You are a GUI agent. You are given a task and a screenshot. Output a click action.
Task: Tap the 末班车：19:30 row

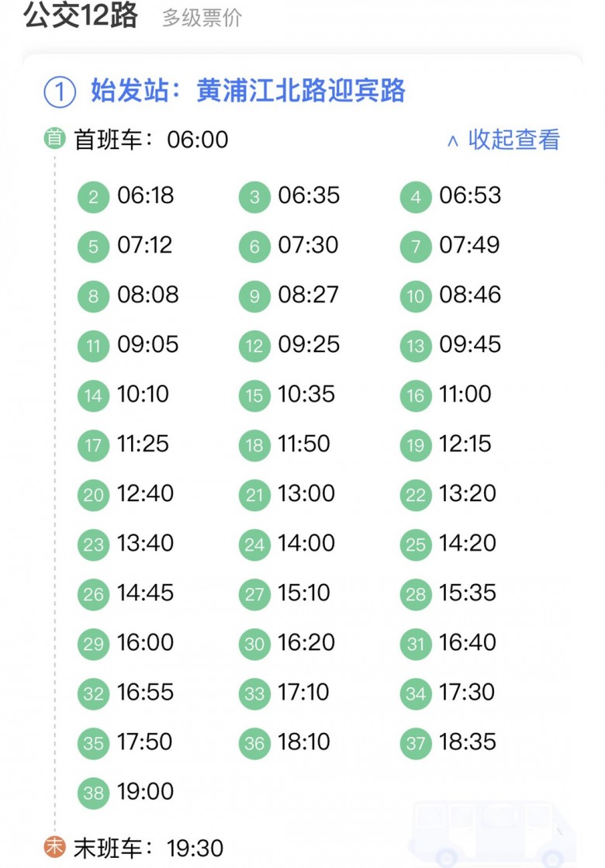coord(148,848)
